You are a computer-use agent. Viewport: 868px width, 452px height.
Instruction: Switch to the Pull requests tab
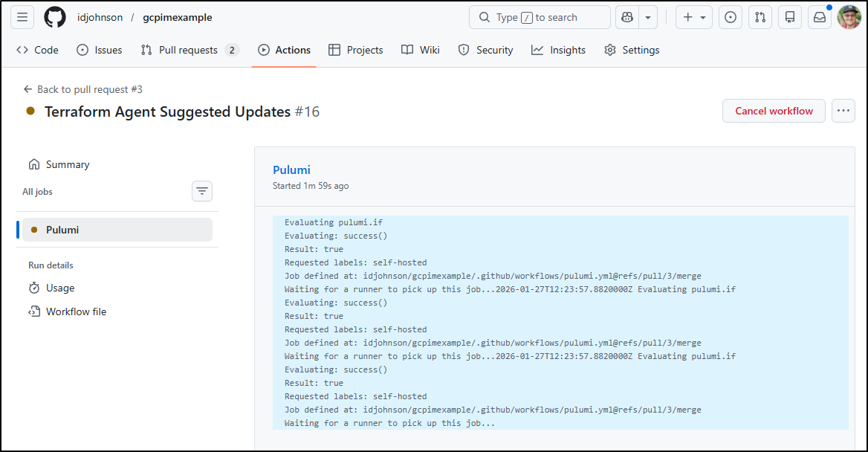[189, 50]
